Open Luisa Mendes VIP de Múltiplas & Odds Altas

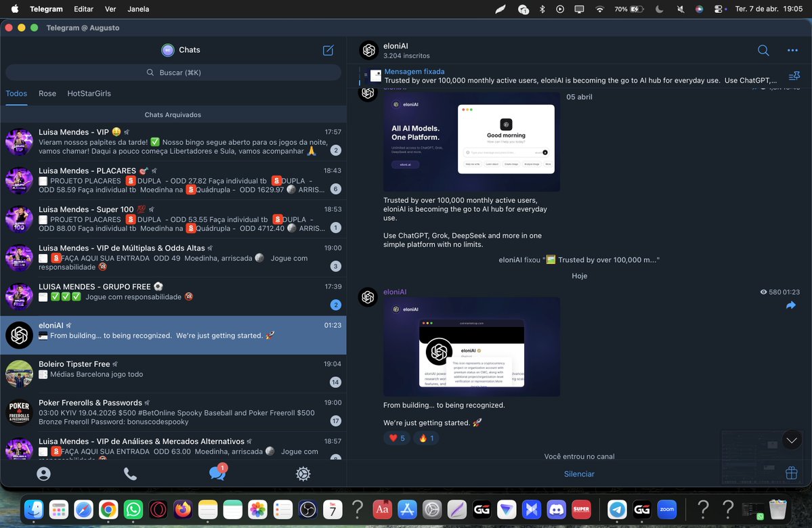173,258
